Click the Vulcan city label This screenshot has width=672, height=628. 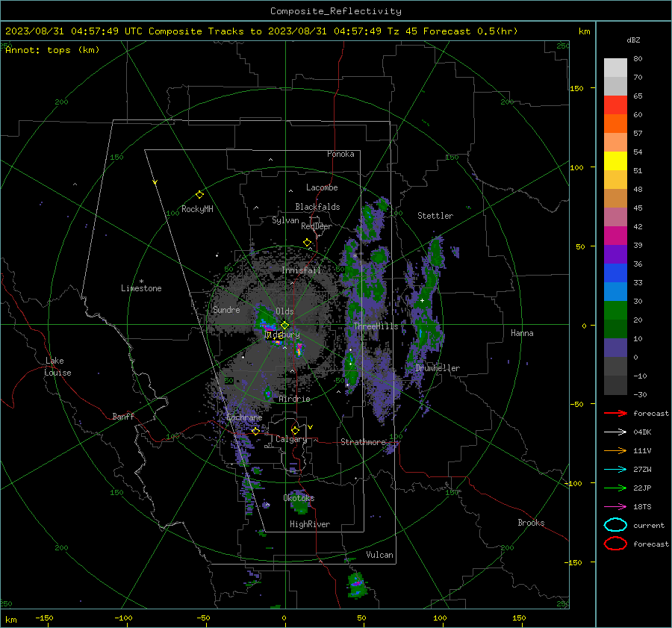pos(379,555)
